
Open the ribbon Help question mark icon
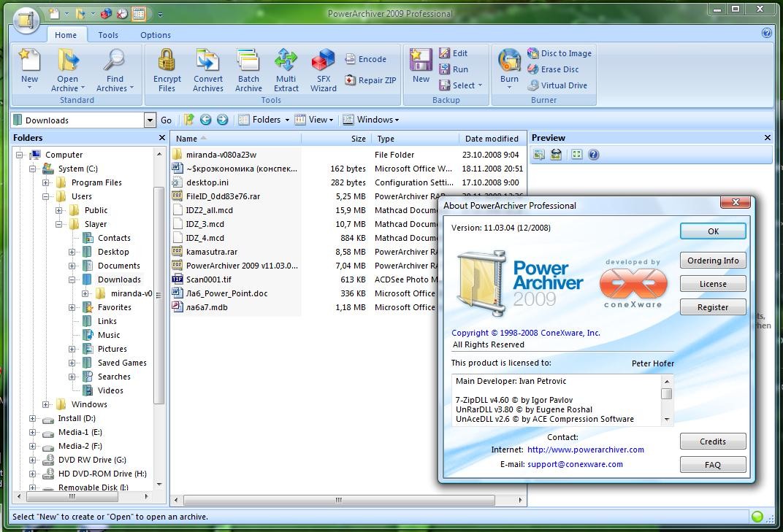pyautogui.click(x=766, y=33)
